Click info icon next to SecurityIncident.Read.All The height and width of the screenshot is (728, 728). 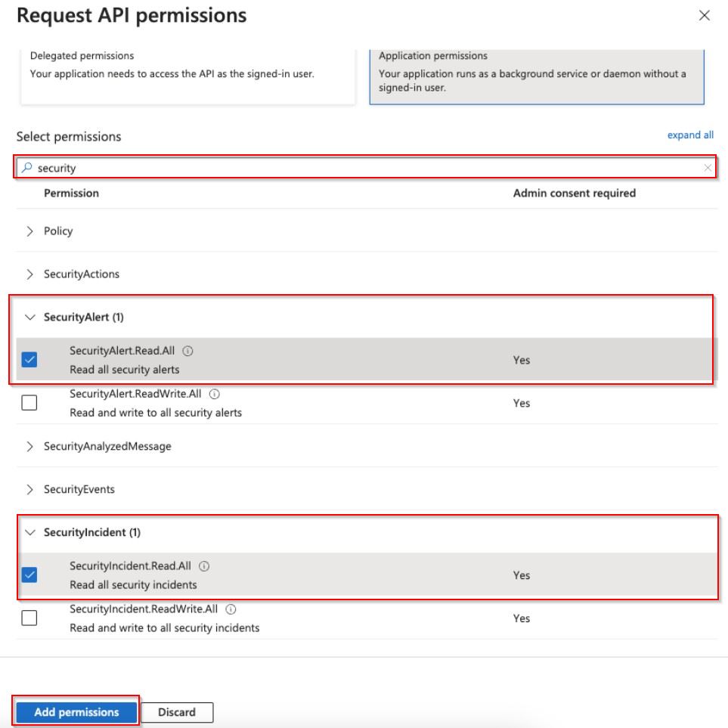tap(204, 566)
